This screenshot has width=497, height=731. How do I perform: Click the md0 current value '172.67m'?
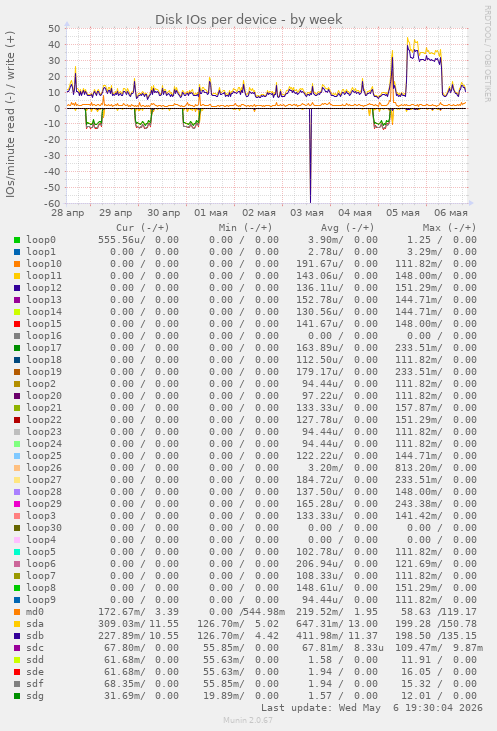[x=121, y=612]
